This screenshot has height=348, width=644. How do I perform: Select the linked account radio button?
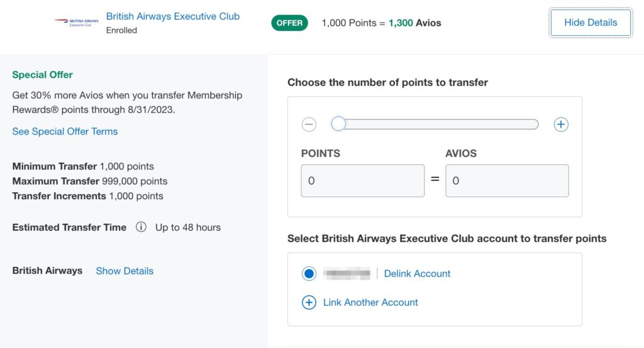(x=309, y=273)
